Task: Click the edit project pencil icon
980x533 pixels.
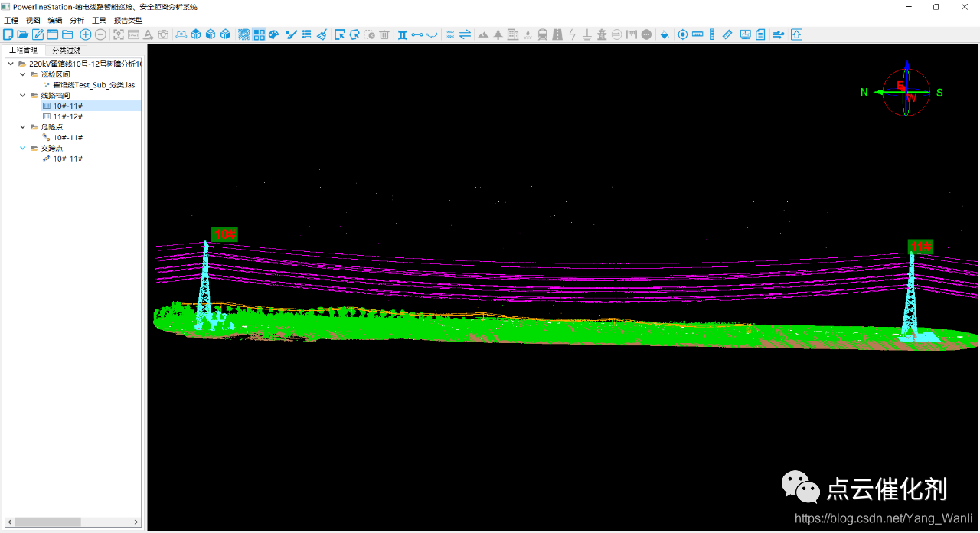Action: (38, 34)
